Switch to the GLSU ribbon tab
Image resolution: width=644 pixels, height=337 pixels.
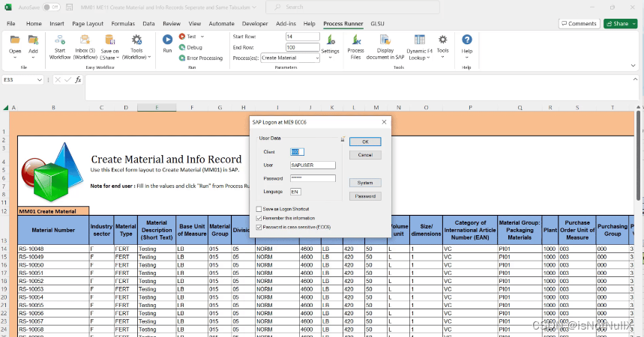click(378, 23)
